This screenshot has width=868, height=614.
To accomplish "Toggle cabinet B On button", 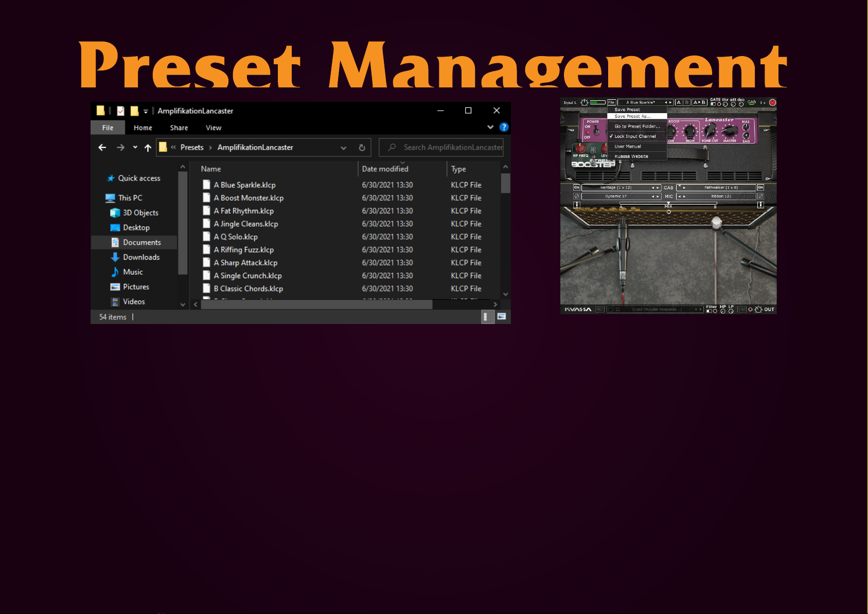I will point(760,188).
